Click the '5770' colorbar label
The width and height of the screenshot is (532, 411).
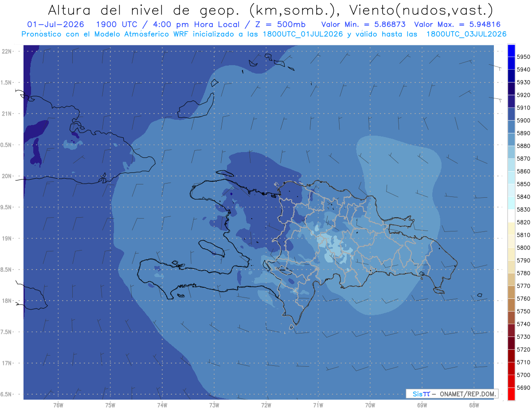point(523,286)
